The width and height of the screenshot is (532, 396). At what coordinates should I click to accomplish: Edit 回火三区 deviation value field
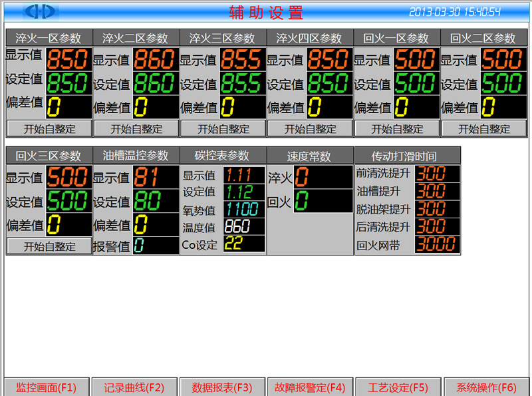(x=69, y=224)
